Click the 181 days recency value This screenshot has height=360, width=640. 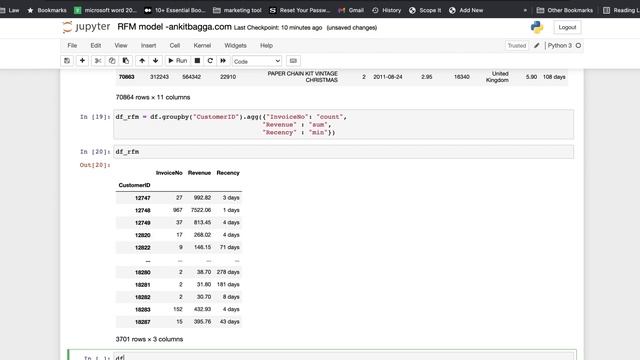click(228, 284)
